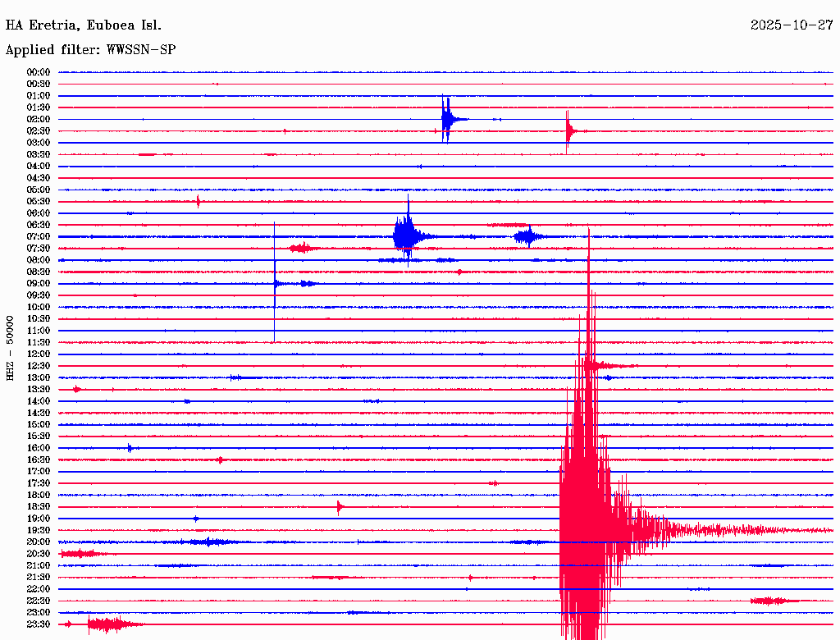The height and width of the screenshot is (640, 840).
Task: Select the 21:00 time label
Action: (x=39, y=565)
